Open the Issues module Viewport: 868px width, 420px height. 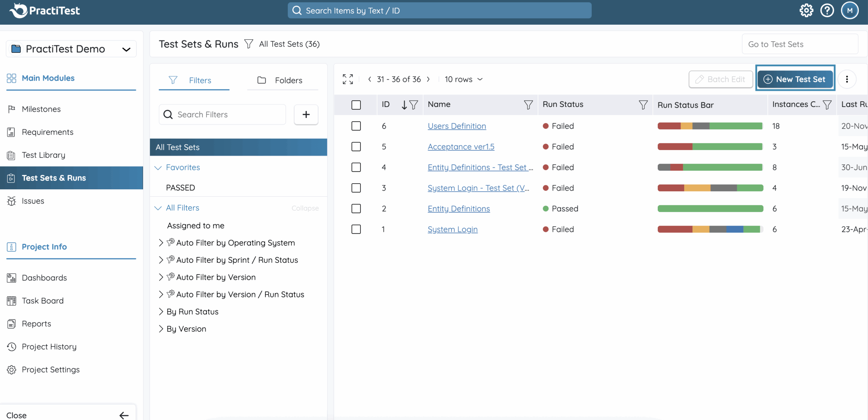point(33,201)
